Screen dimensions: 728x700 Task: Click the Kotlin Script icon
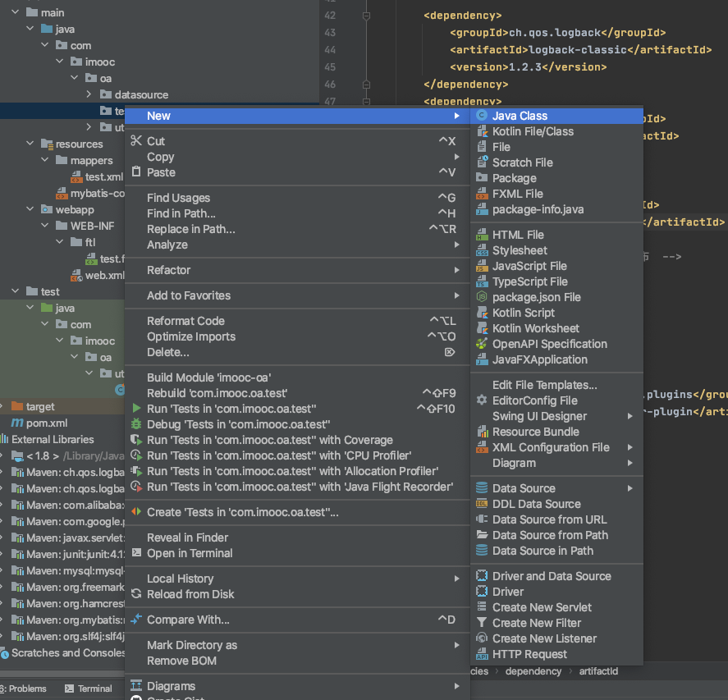click(x=482, y=313)
